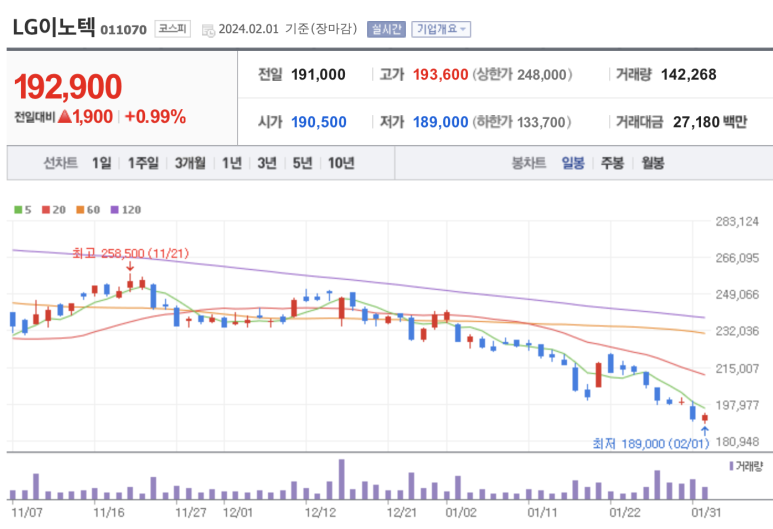The image size is (773, 529).
Task: Click the trading value 27,180 백만
Action: 710,122
